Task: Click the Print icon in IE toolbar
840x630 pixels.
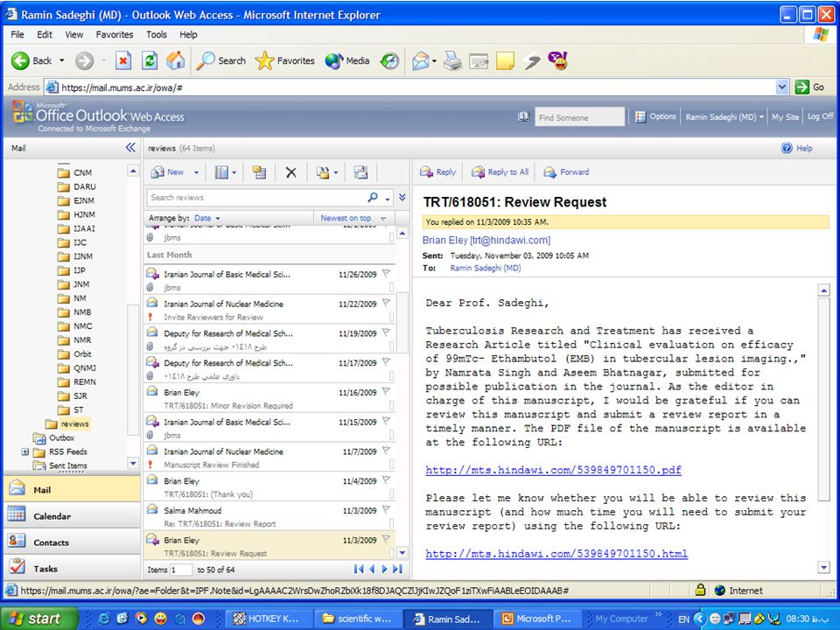Action: (452, 60)
